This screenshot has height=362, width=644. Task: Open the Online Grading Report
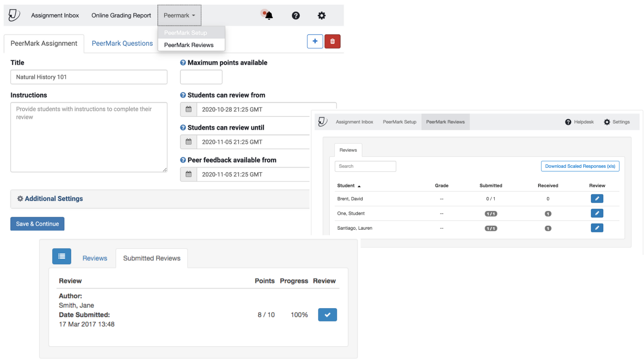coord(121,15)
